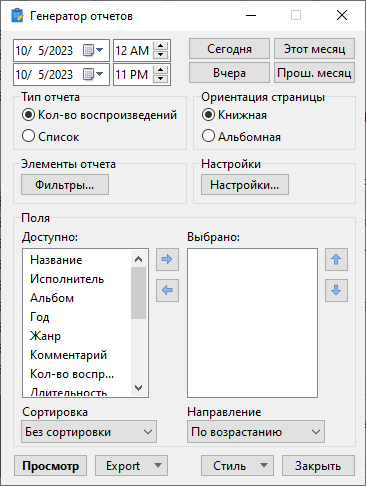Image resolution: width=366 pixels, height=486 pixels.
Task: Open the Export dropdown arrow
Action: 158,465
